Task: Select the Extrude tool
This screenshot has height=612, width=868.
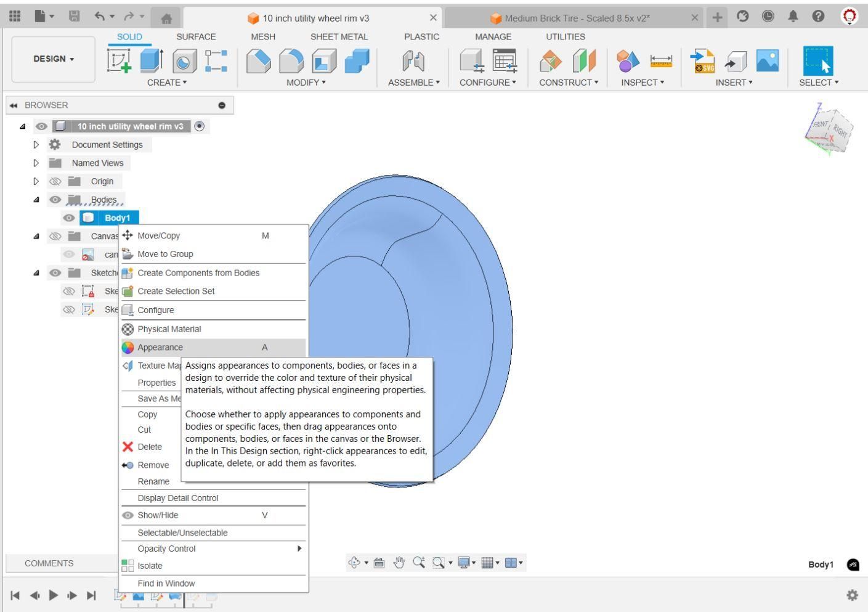Action: coord(152,61)
